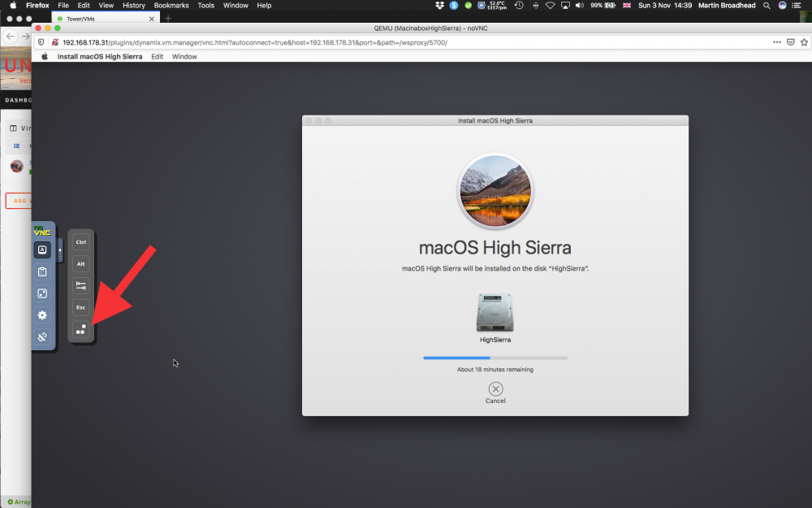
Task: Collapse the noVNC control bar using its handle
Action: [59, 250]
